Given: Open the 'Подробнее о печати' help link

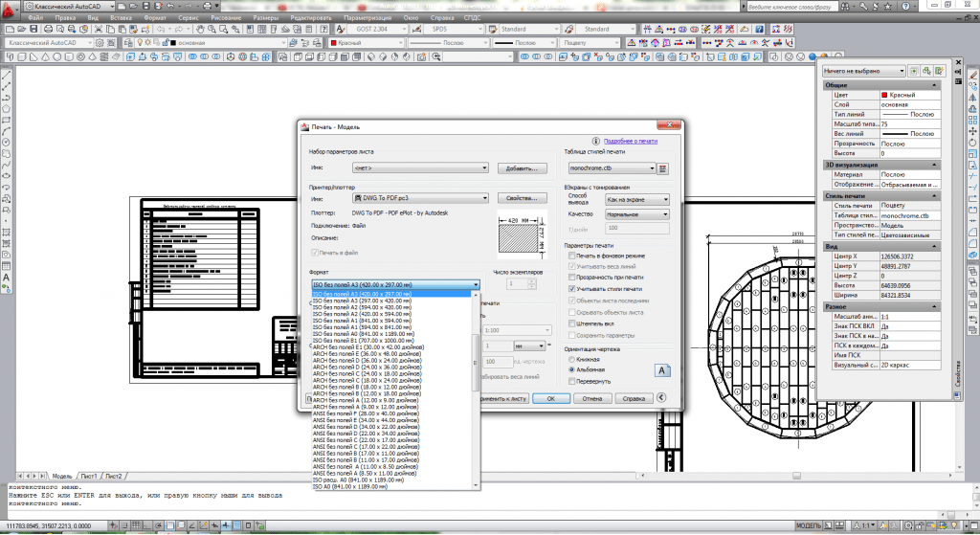Looking at the screenshot, I should point(630,141).
